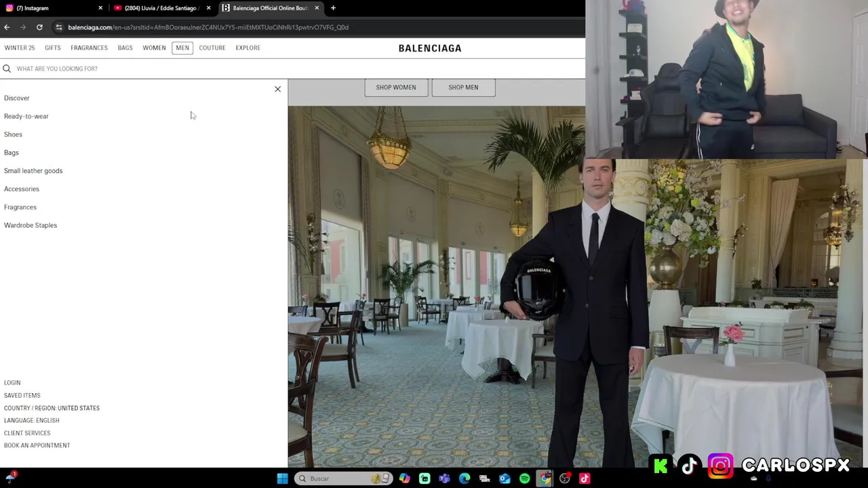Open the widgets icon at taskbar left
The width and height of the screenshot is (868, 488).
click(11, 477)
